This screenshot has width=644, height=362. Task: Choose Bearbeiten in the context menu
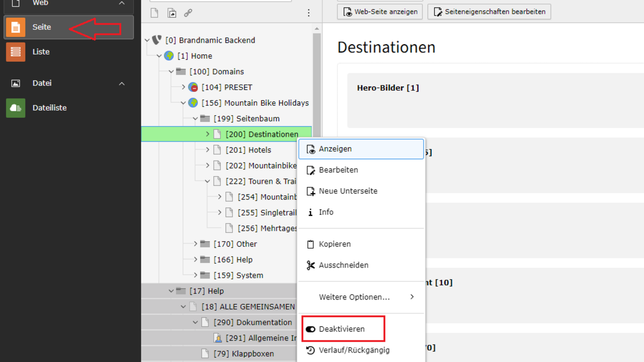[338, 170]
